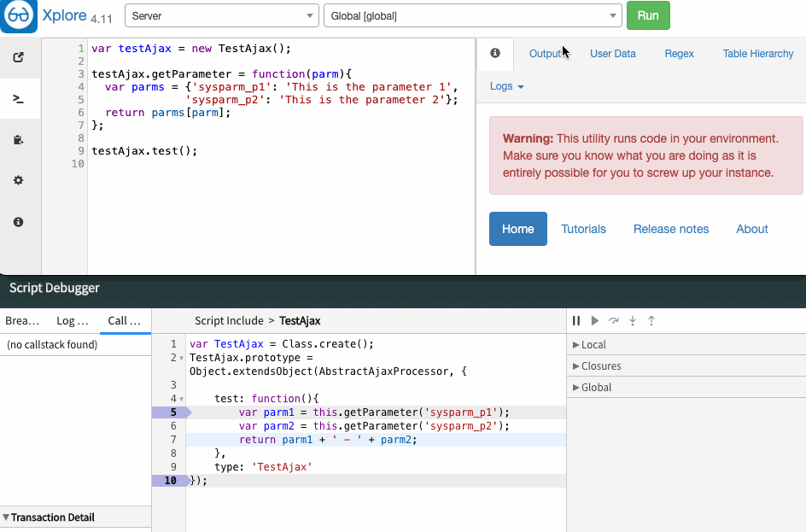Step into function using down-arrow icon

coord(632,320)
